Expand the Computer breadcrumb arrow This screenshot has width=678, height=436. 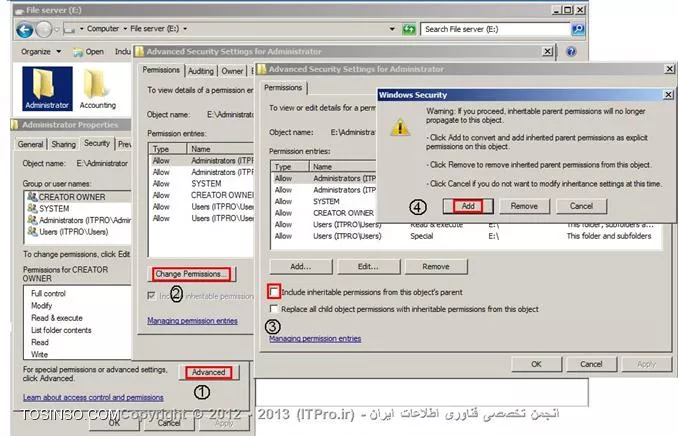pyautogui.click(x=125, y=29)
